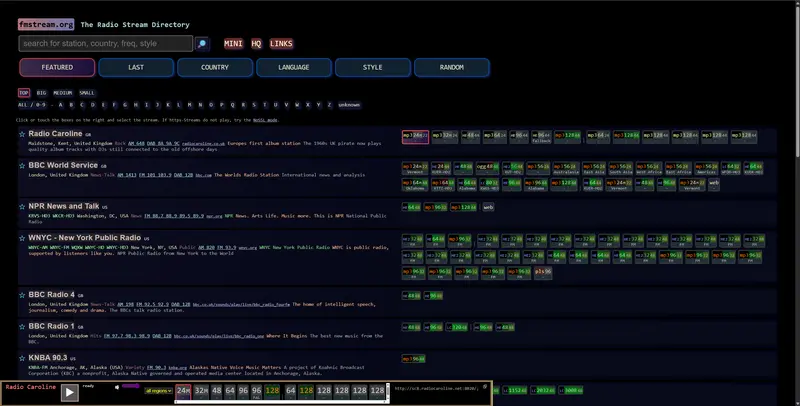Mute via the player speaker icon

click(117, 387)
